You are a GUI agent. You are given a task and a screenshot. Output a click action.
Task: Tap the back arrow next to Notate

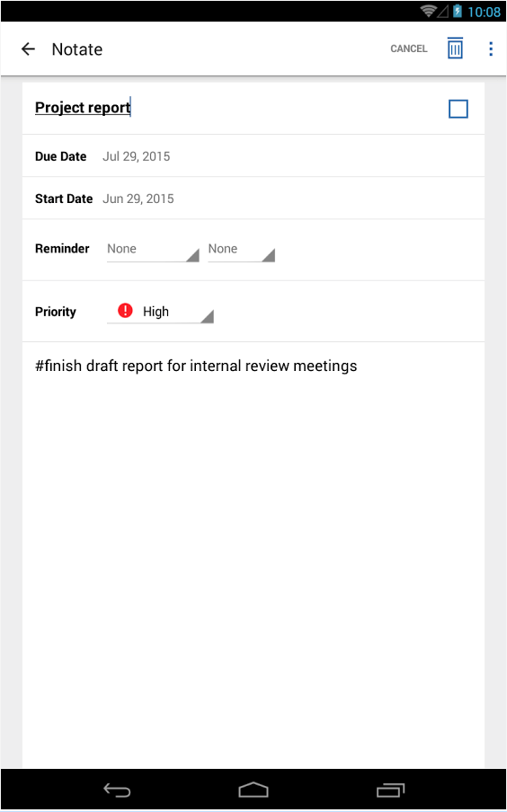(28, 49)
